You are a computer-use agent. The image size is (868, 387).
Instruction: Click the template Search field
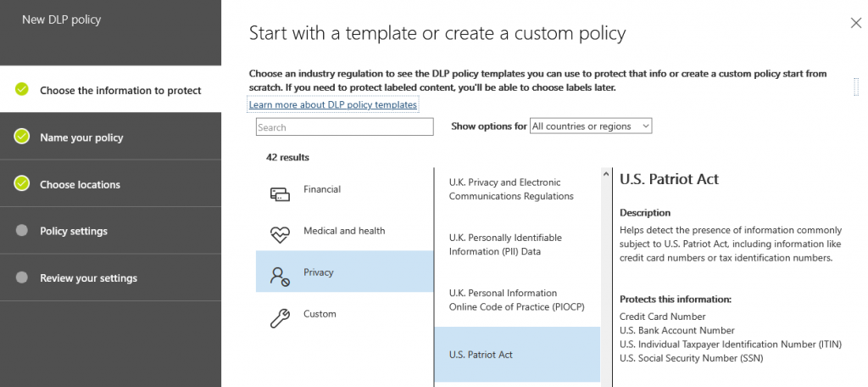tap(344, 127)
